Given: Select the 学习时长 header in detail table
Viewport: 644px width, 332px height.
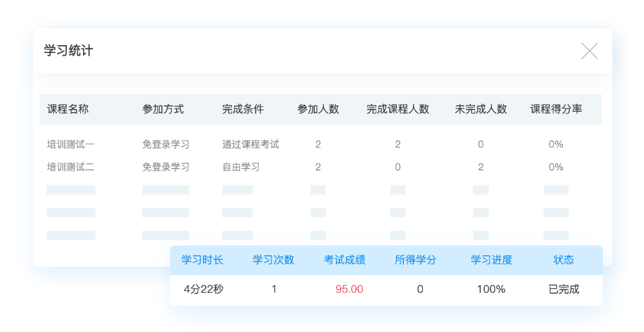Looking at the screenshot, I should tap(202, 260).
